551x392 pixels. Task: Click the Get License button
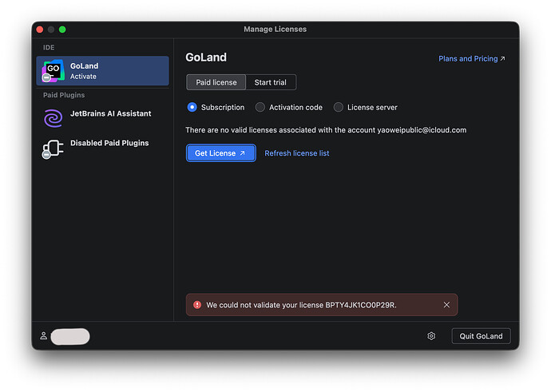click(220, 153)
